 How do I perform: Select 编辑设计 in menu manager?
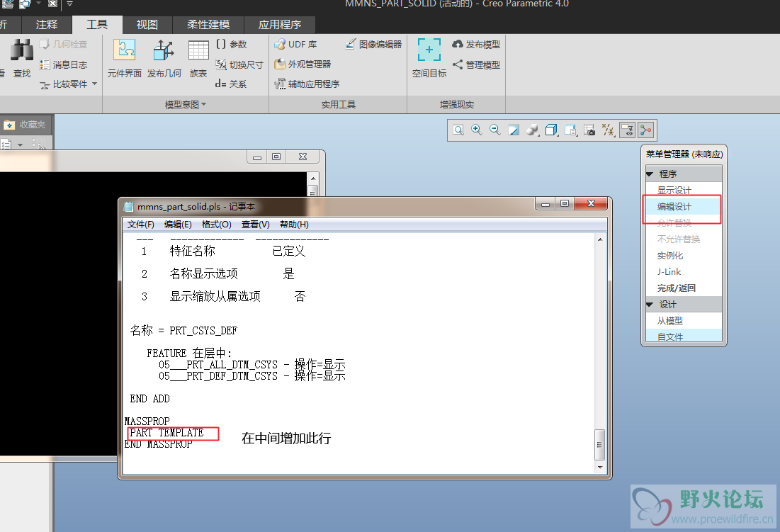684,206
